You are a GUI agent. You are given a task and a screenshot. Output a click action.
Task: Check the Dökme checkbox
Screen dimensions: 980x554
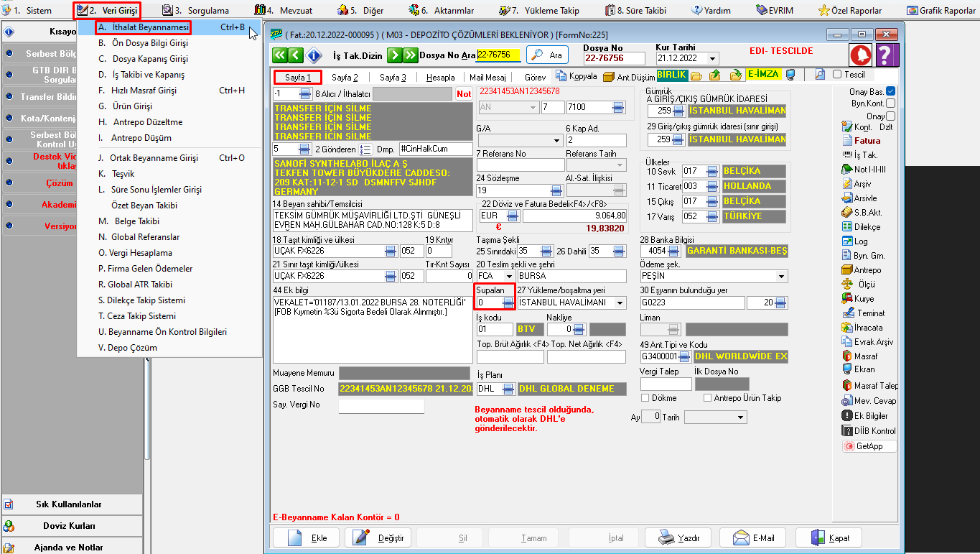(645, 398)
